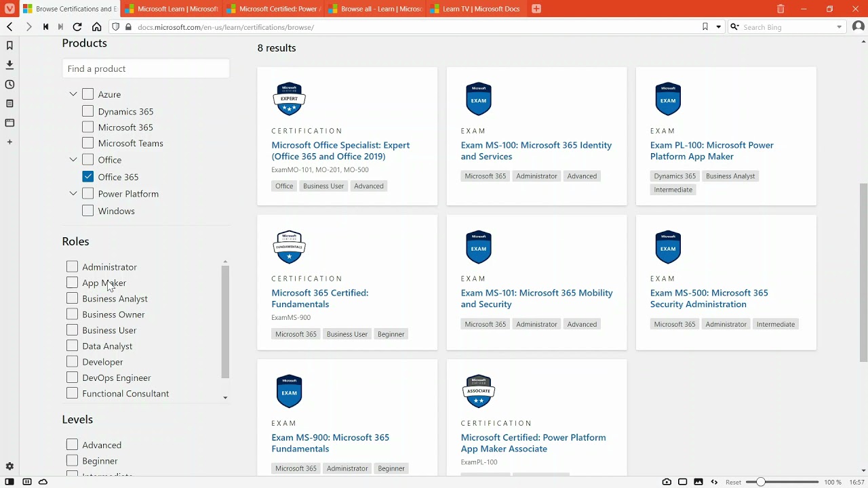Click the zoom slider handle
Screen dimensions: 868x488
coord(761,482)
